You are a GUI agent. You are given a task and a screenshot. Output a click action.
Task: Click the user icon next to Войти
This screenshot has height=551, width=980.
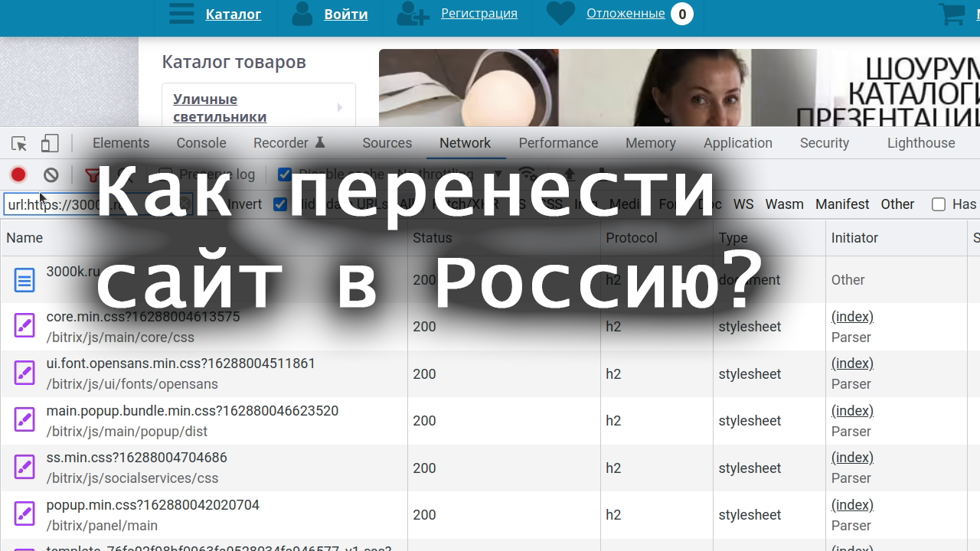click(x=302, y=14)
